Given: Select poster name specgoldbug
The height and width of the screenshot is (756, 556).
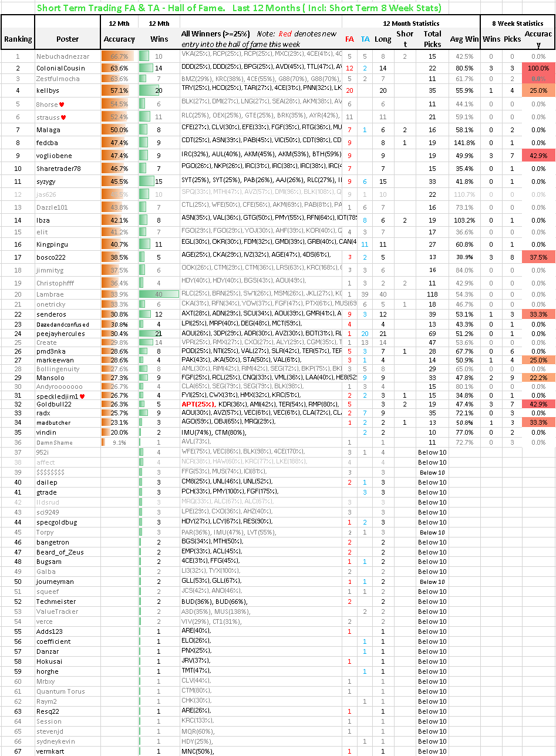Looking at the screenshot, I should click(56, 522).
